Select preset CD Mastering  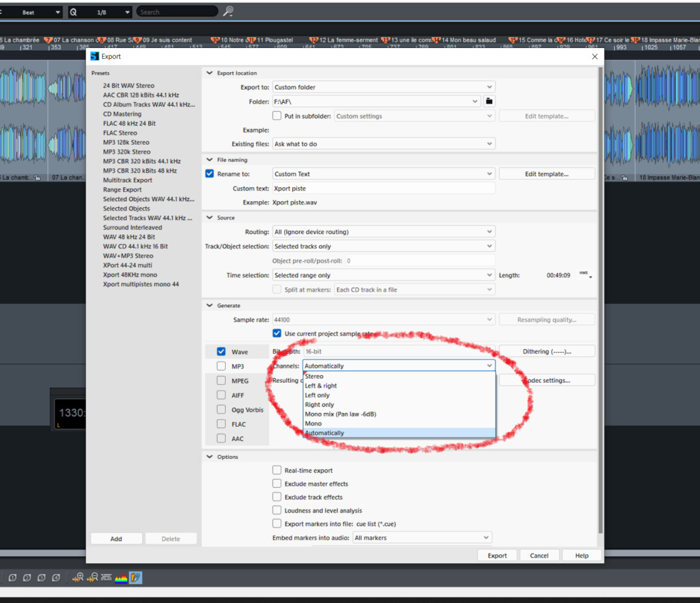[122, 114]
